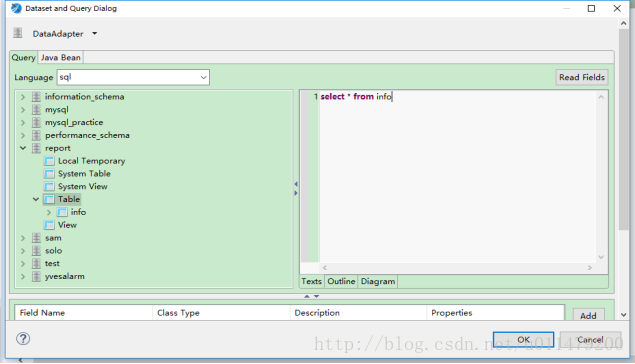
Task: Click the Table folder icon
Action: (x=49, y=199)
